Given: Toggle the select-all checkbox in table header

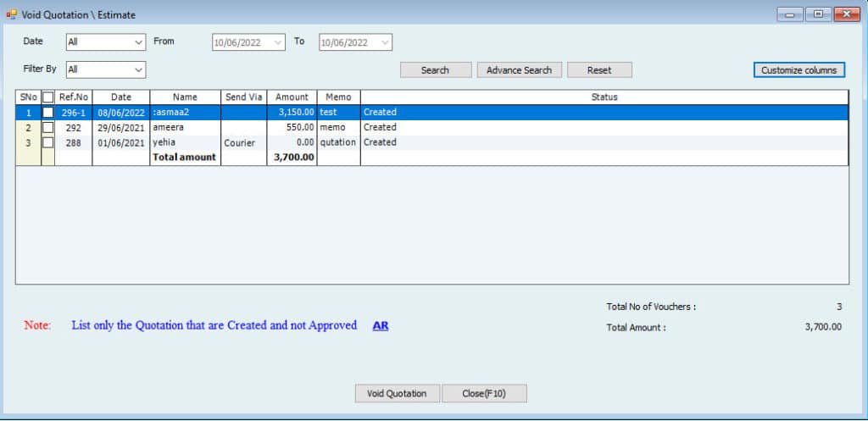Looking at the screenshot, I should pos(48,97).
